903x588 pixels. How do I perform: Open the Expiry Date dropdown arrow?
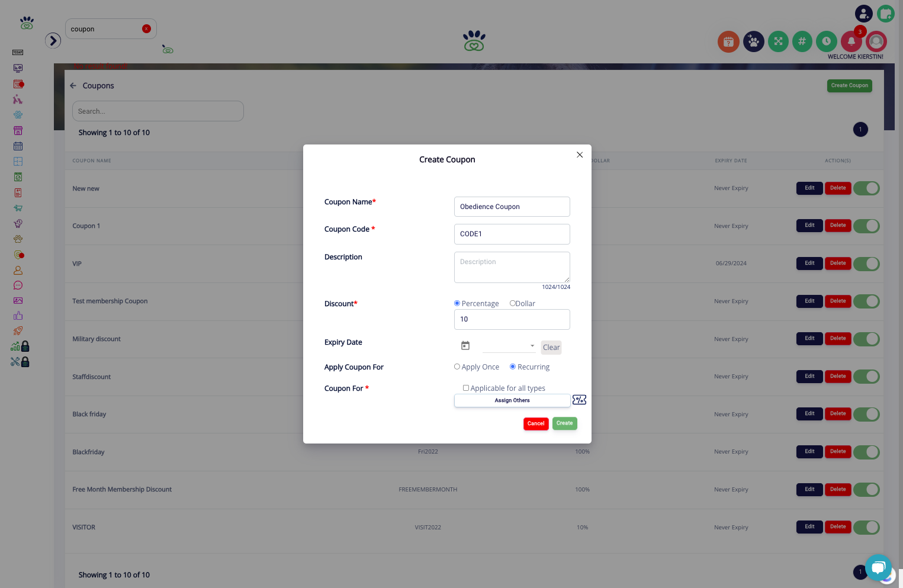click(x=532, y=346)
